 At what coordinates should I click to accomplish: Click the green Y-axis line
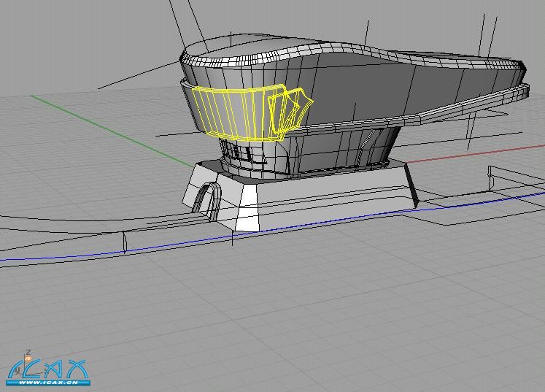[x=113, y=131]
